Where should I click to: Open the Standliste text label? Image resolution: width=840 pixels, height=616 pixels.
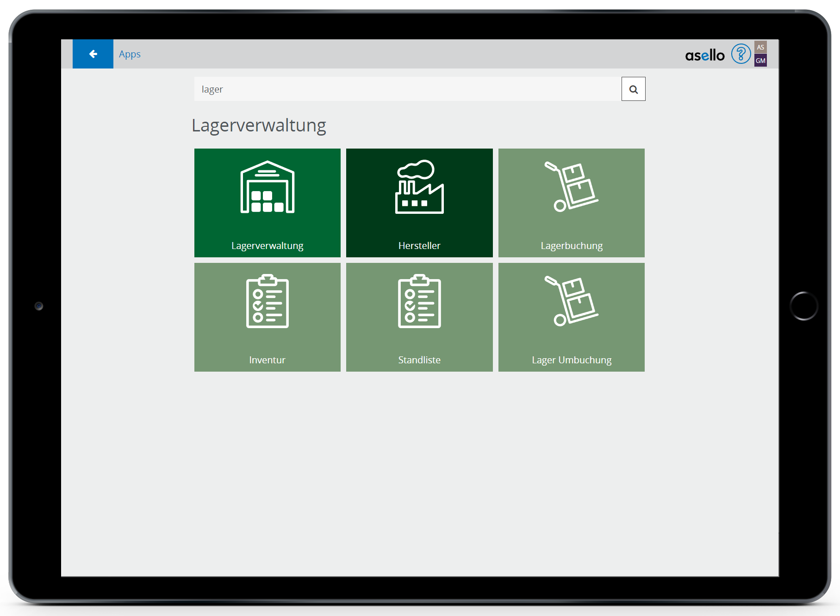419,360
